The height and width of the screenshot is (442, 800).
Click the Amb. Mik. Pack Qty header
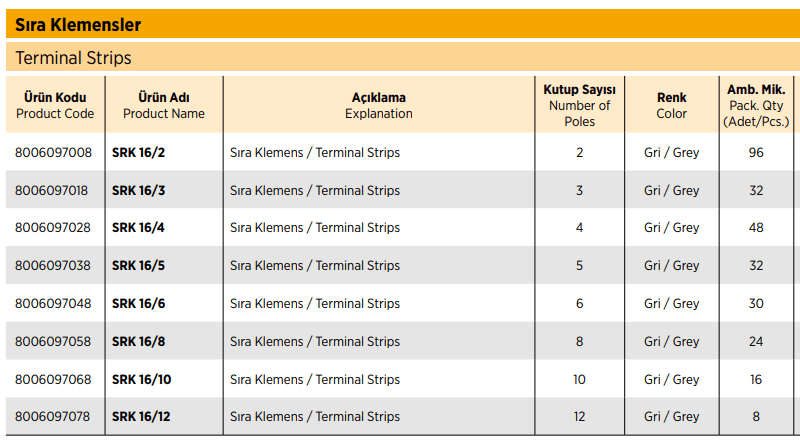click(x=756, y=105)
